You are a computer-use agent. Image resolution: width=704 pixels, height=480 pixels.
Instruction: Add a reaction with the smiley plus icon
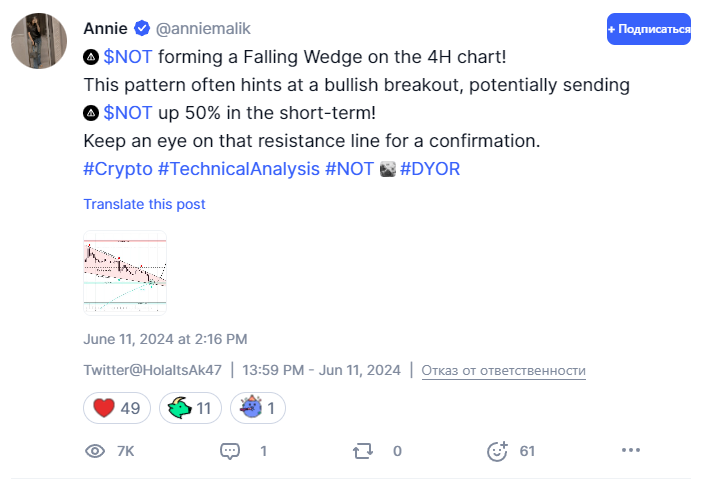tap(497, 451)
